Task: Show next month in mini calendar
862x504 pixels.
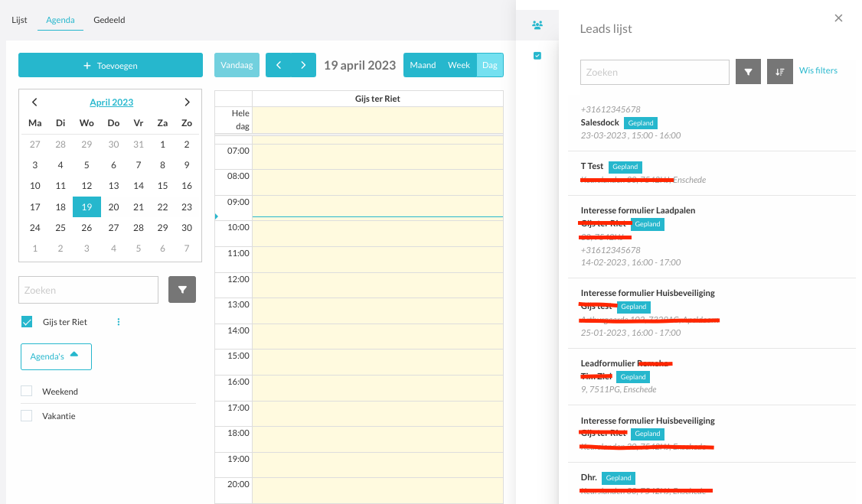Action: tap(187, 102)
